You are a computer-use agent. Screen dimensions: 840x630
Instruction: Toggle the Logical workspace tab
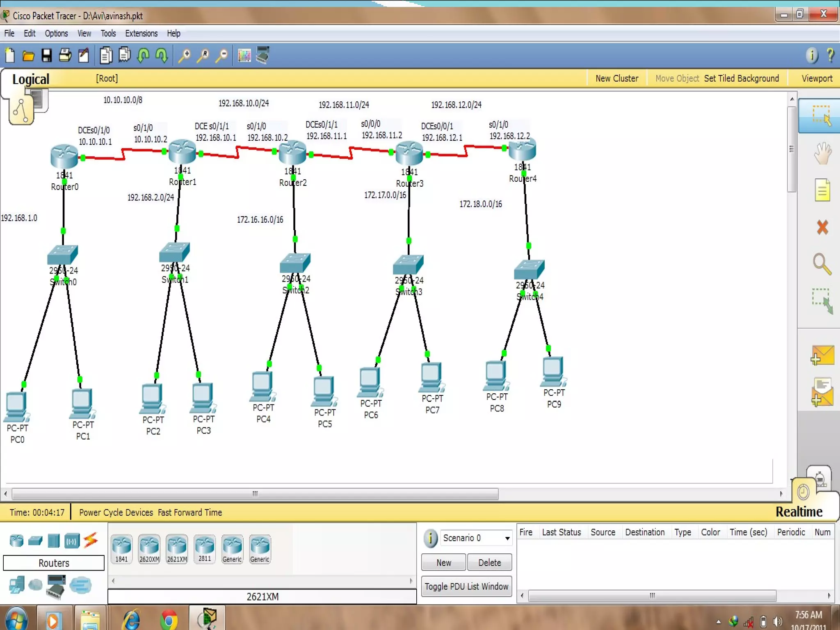coord(30,79)
